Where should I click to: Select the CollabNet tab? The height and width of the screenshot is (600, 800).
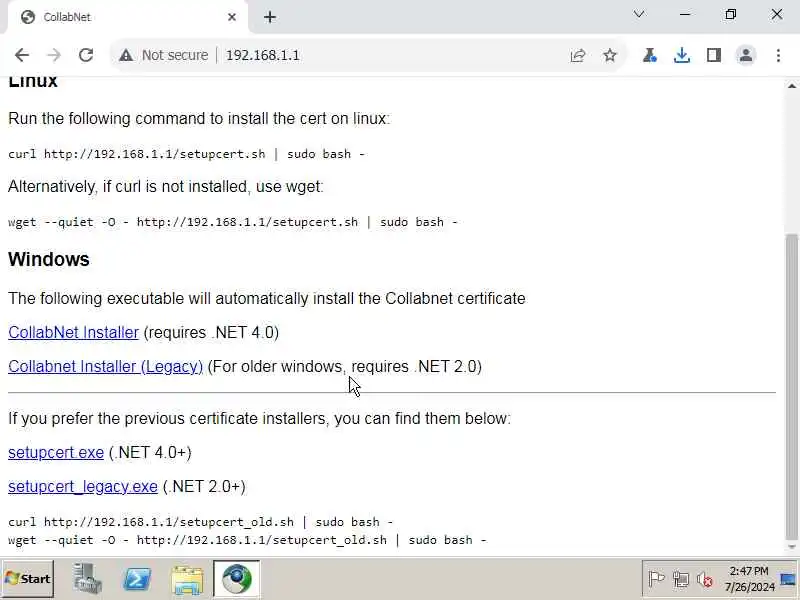128,17
